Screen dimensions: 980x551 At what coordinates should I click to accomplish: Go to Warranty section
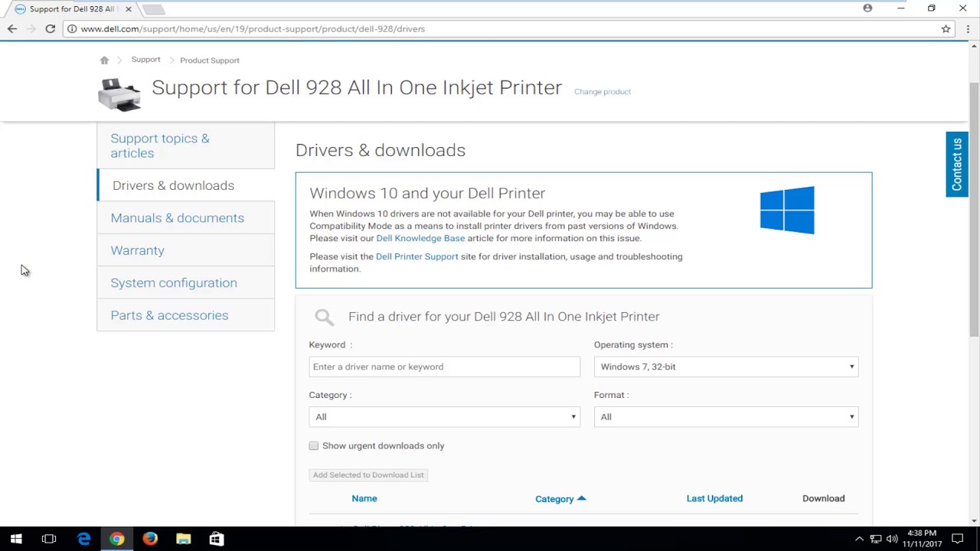tap(185, 250)
